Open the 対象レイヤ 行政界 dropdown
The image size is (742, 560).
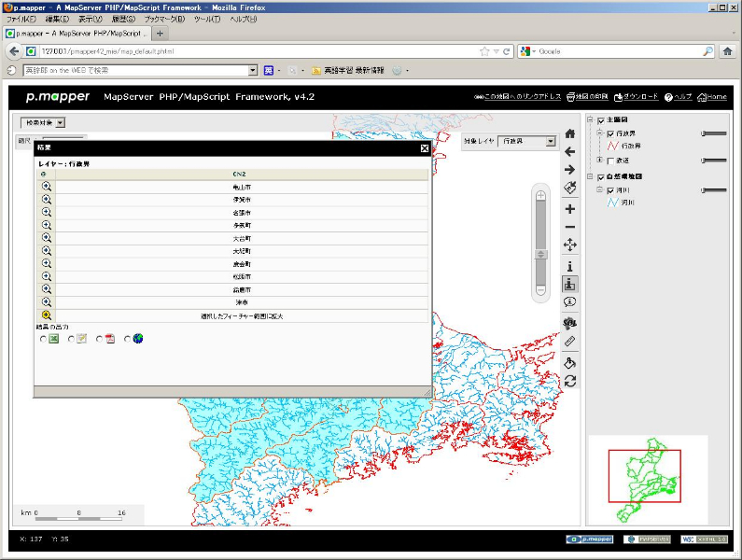click(x=527, y=142)
